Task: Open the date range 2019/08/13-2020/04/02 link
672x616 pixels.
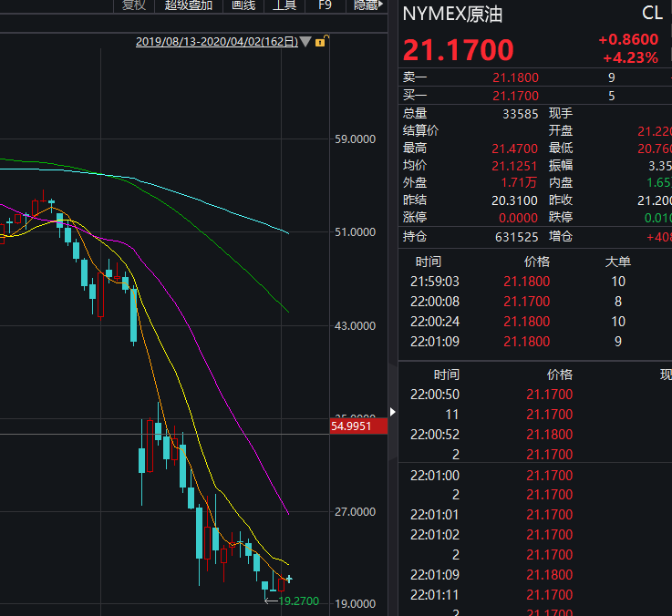Action: pyautogui.click(x=217, y=42)
